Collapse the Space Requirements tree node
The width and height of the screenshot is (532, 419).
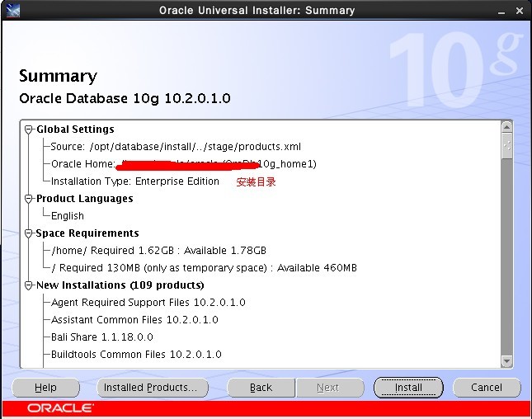[x=29, y=233]
